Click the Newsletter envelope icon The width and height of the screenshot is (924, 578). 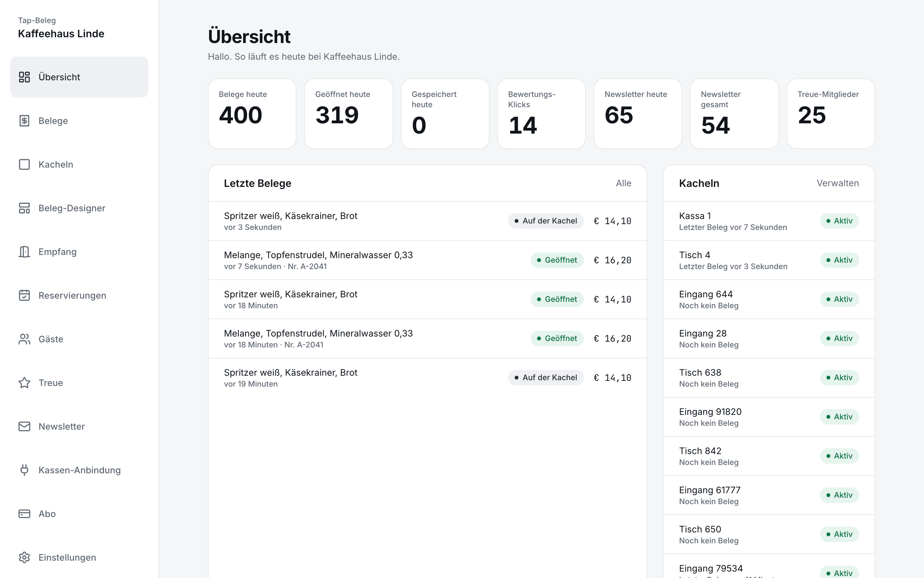[24, 427]
